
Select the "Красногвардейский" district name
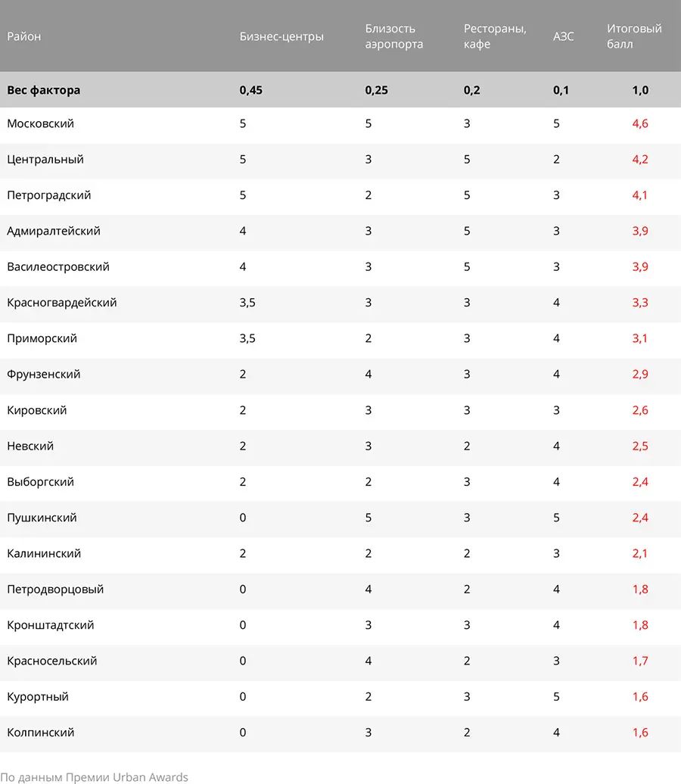62,303
